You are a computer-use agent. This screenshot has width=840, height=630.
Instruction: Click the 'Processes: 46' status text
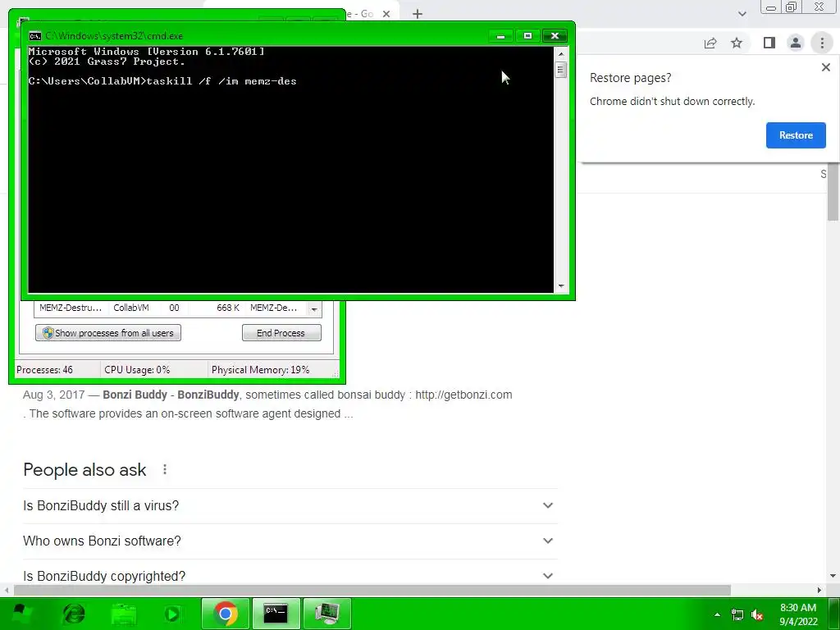(44, 370)
